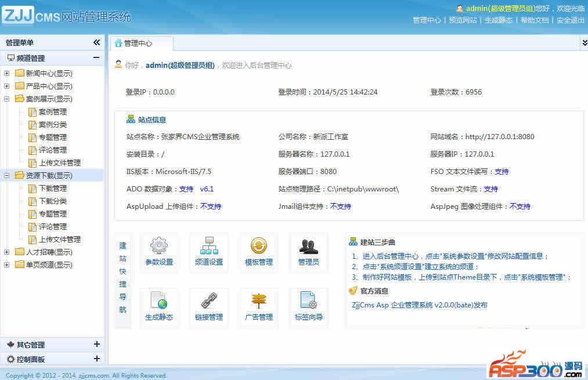Image resolution: width=588 pixels, height=380 pixels.
Task: Open the ZjjCms v2.0.0(bate)发布 news link
Action: tap(420, 305)
